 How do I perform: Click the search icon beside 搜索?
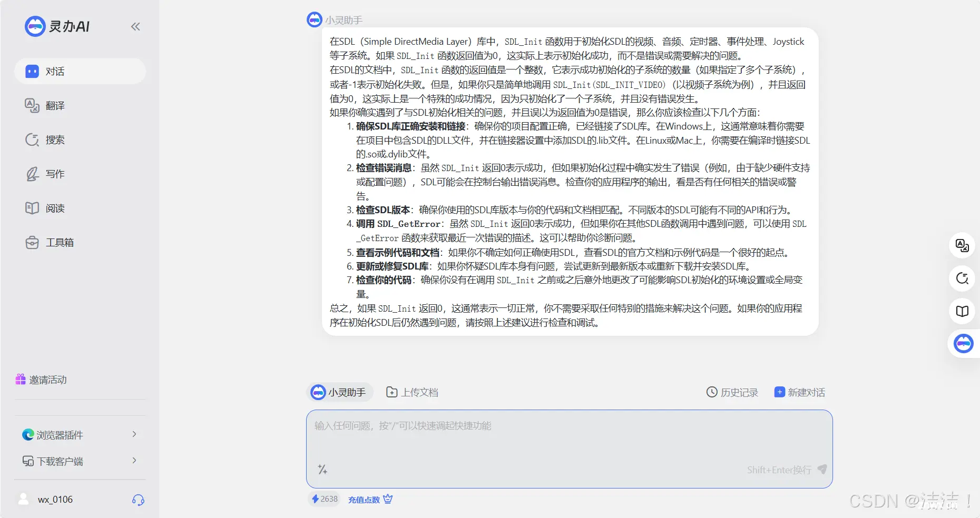32,140
